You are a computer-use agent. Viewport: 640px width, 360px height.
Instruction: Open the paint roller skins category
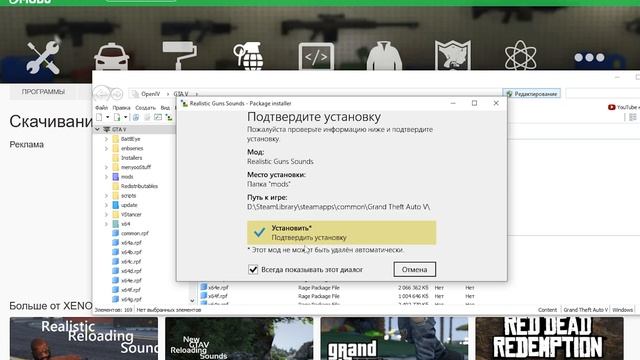click(180, 56)
